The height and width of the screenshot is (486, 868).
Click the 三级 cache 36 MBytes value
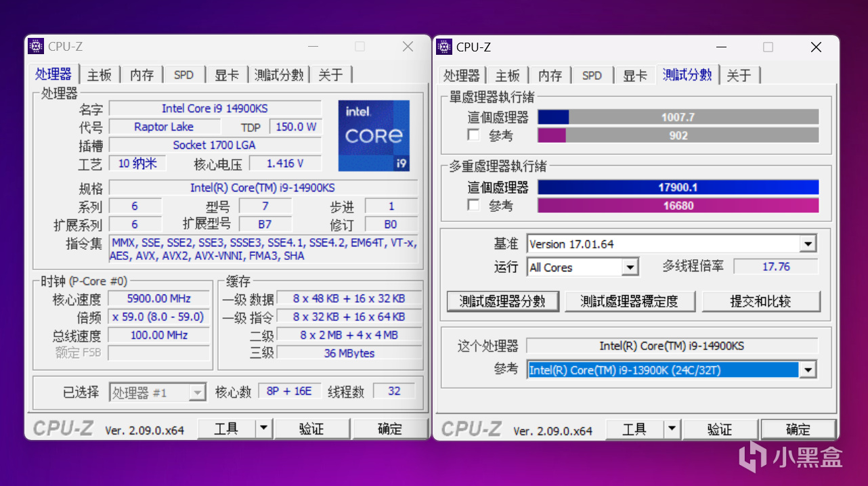[x=349, y=353]
